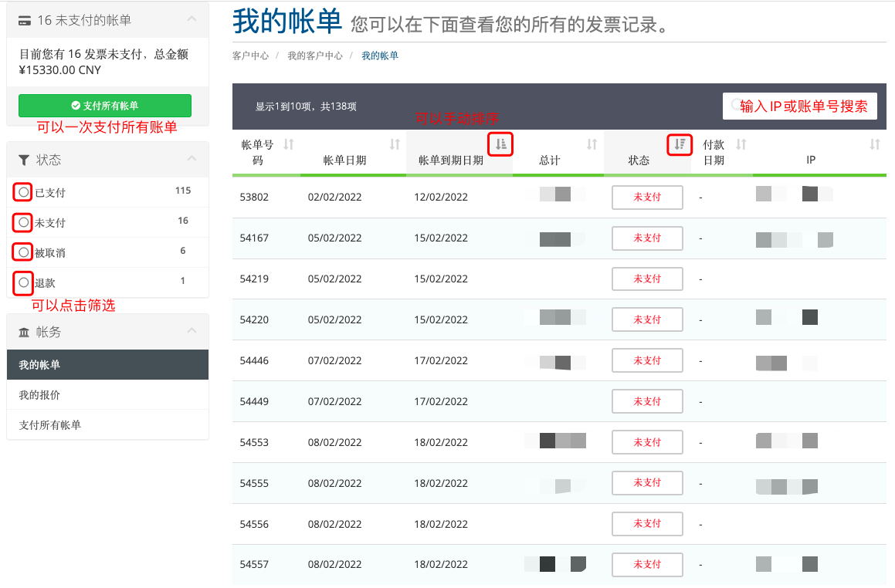
Task: Open 支付所有帐单 sidebar menu item
Action: coord(50,425)
